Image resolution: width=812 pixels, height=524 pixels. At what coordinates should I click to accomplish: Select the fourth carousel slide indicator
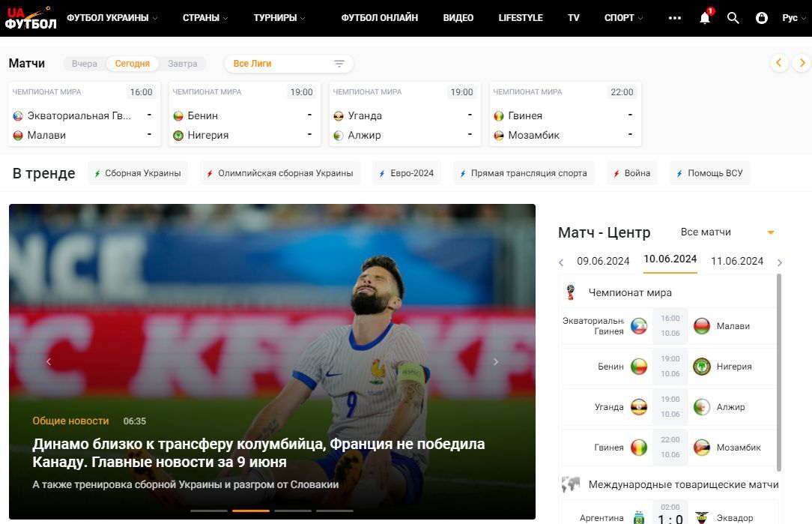(335, 511)
